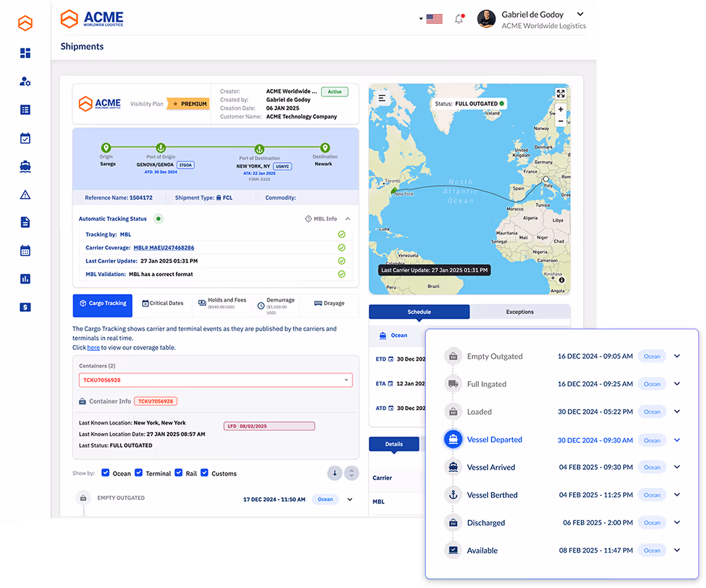Open user settings icon in sidebar
Image resolution: width=706 pixels, height=588 pixels.
tap(25, 82)
